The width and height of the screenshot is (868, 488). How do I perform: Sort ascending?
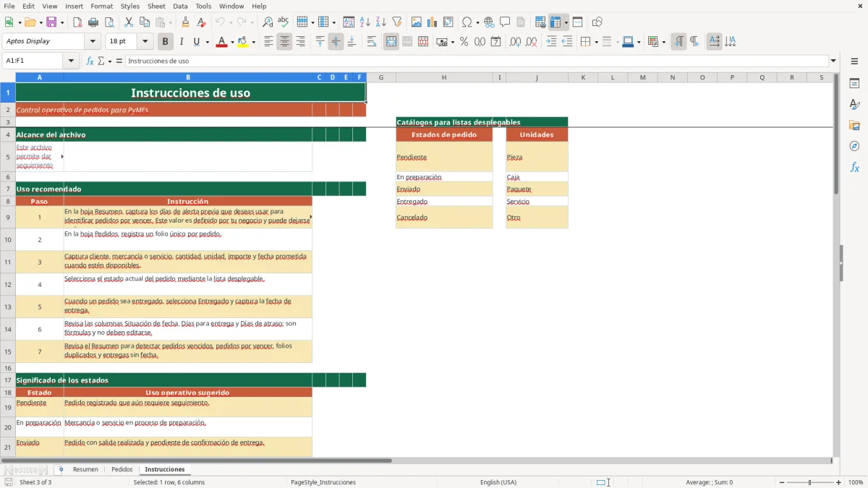coord(365,22)
